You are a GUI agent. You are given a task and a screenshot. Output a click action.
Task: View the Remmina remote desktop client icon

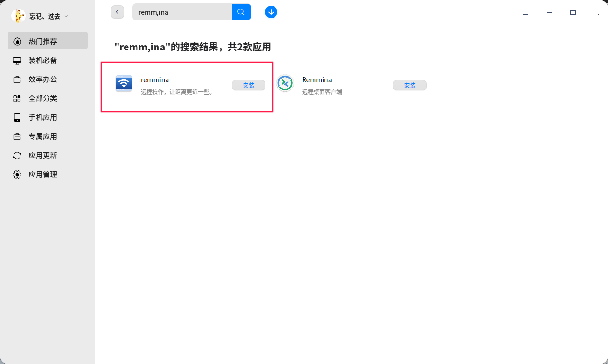(284, 83)
